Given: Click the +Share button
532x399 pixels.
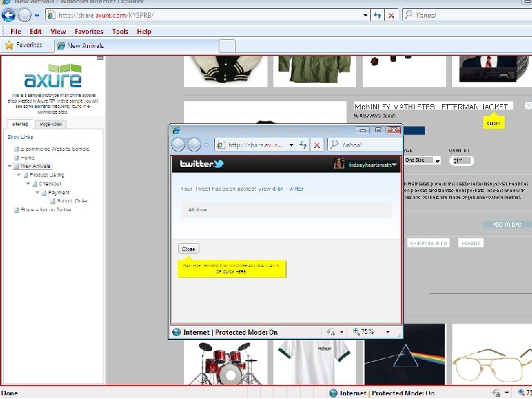Looking at the screenshot, I should [471, 243].
